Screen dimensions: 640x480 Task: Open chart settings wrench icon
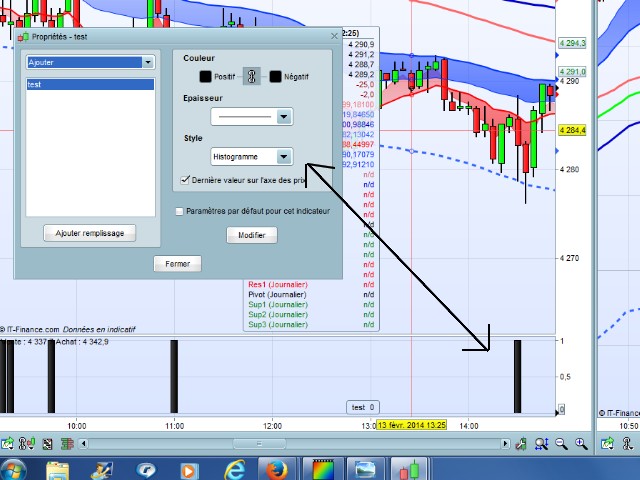click(521, 443)
